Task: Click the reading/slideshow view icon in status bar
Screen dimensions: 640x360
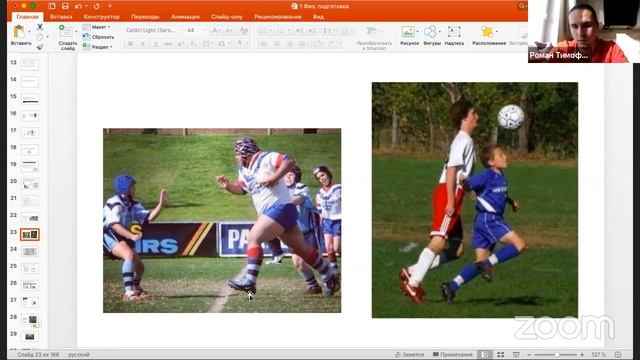Action: [x=516, y=355]
